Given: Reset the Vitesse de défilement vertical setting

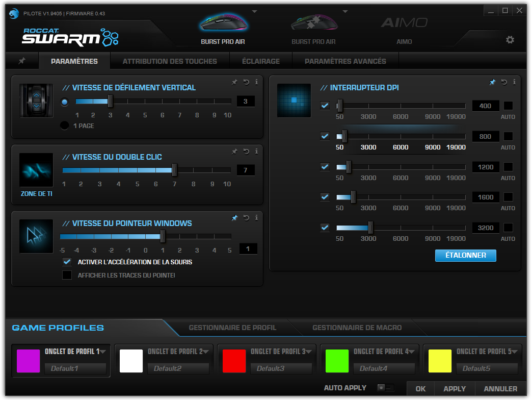Looking at the screenshot, I should point(246,82).
